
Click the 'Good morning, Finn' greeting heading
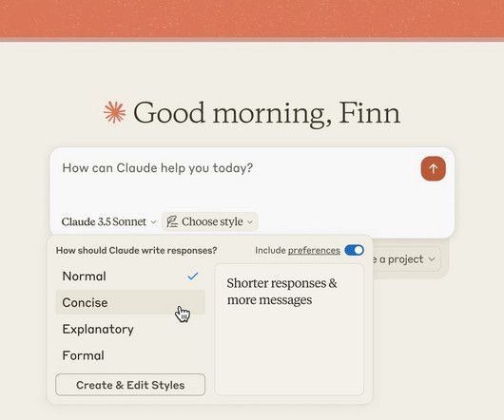(x=267, y=113)
